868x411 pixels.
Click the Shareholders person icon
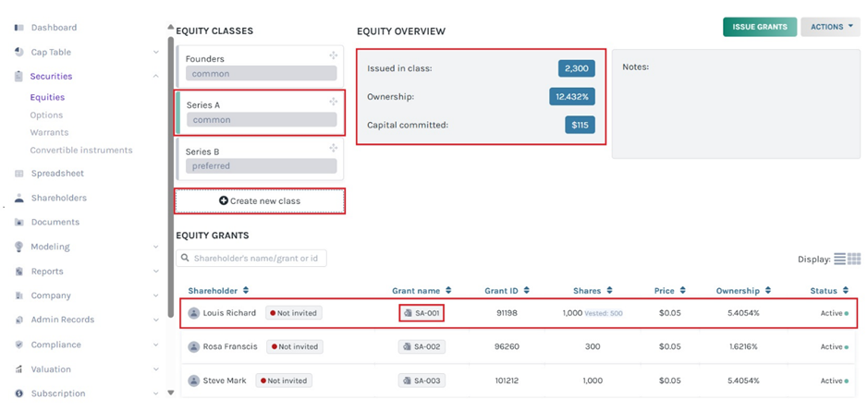19,198
